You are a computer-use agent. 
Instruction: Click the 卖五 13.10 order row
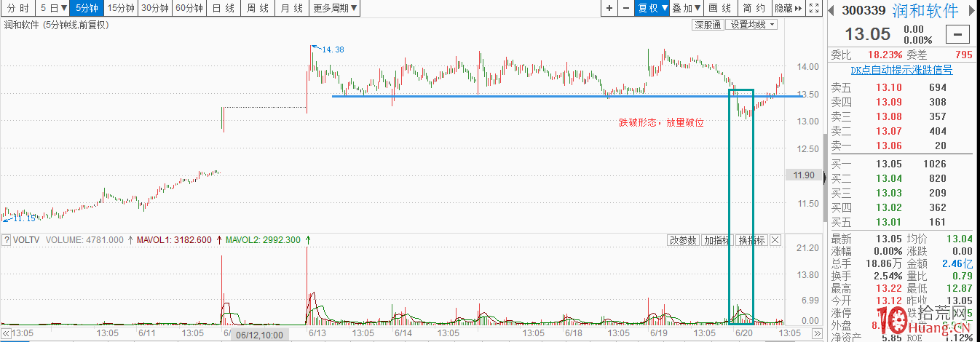(902, 87)
